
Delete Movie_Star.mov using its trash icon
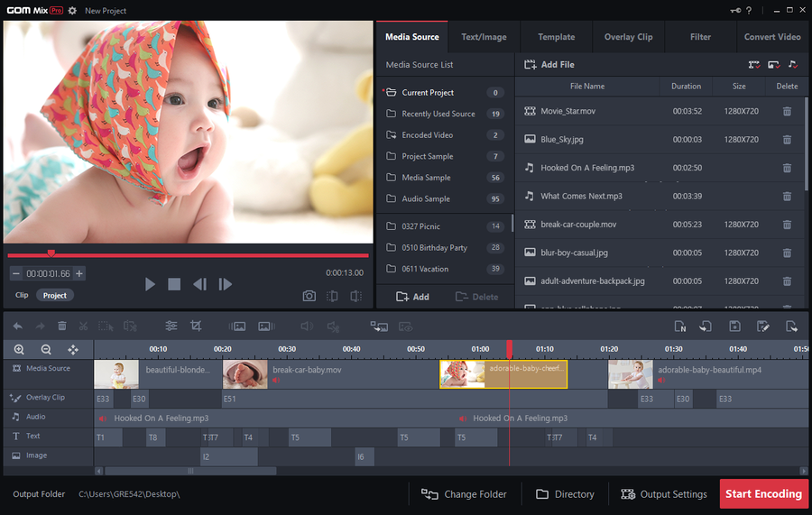tap(787, 111)
